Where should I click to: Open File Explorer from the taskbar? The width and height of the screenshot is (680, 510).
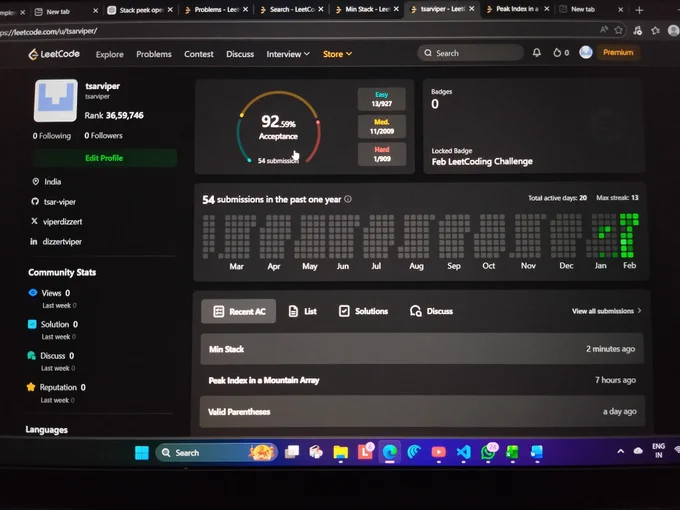pos(340,452)
